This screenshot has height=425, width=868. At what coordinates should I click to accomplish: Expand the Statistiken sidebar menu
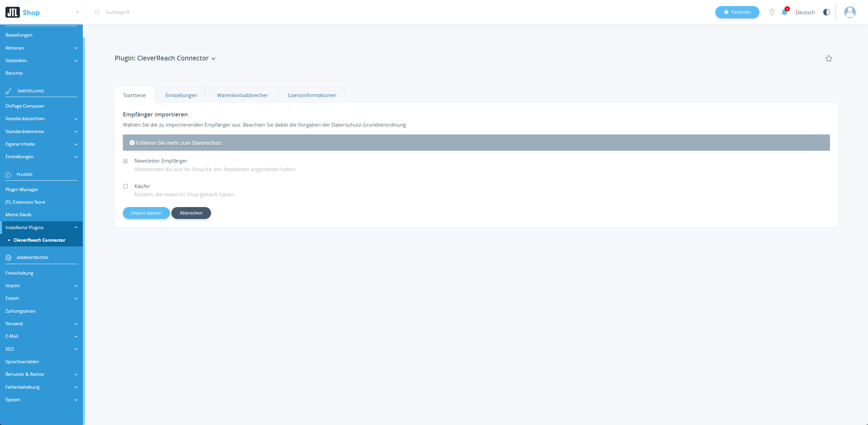click(41, 60)
